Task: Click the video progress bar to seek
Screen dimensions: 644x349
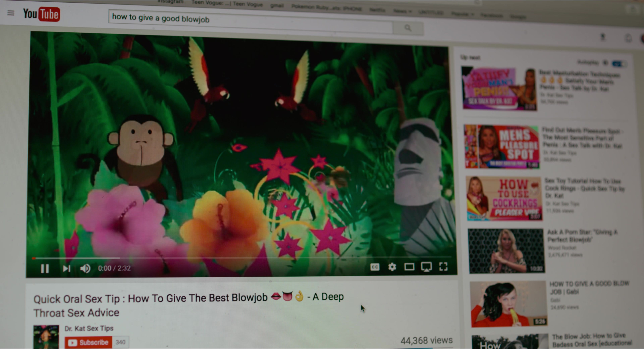Action: point(241,258)
